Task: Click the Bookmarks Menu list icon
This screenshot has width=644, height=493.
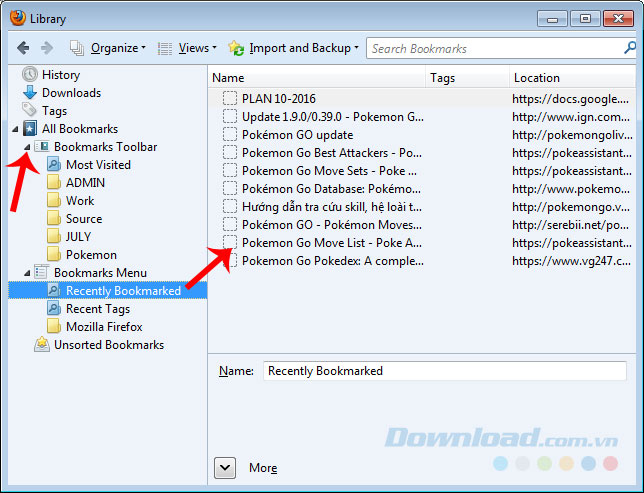Action: pyautogui.click(x=41, y=272)
